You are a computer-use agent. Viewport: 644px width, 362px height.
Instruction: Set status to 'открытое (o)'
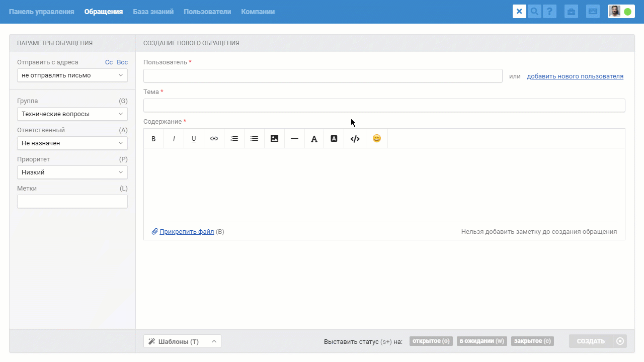pyautogui.click(x=431, y=341)
